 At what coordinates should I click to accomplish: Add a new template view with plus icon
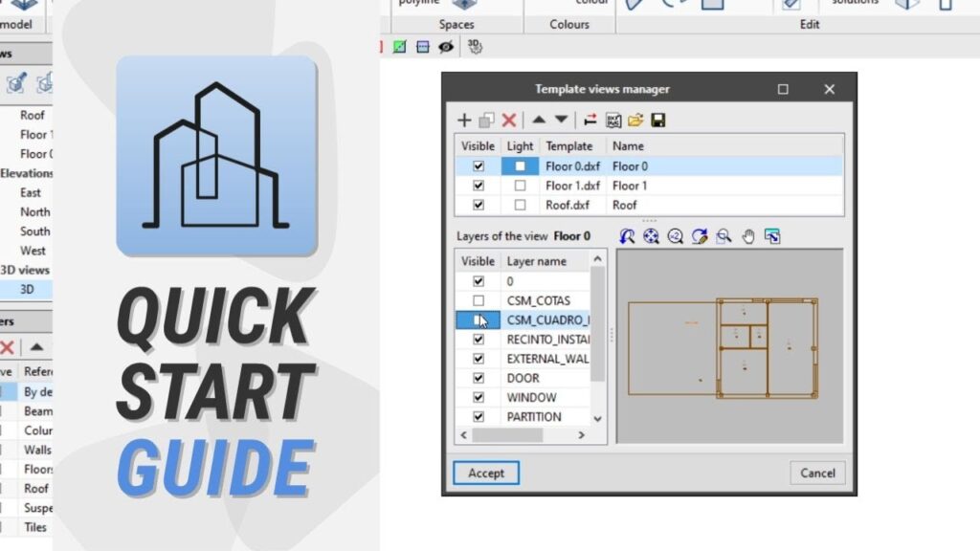coord(464,121)
